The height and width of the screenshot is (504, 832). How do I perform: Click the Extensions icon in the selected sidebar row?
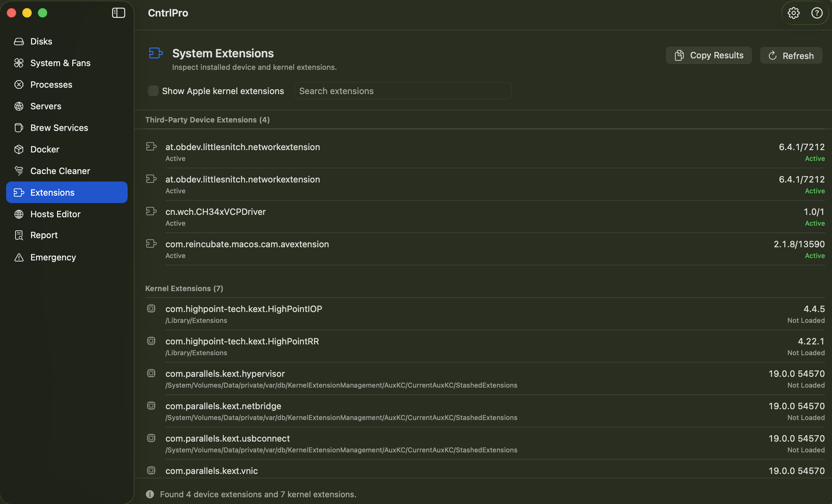(19, 193)
